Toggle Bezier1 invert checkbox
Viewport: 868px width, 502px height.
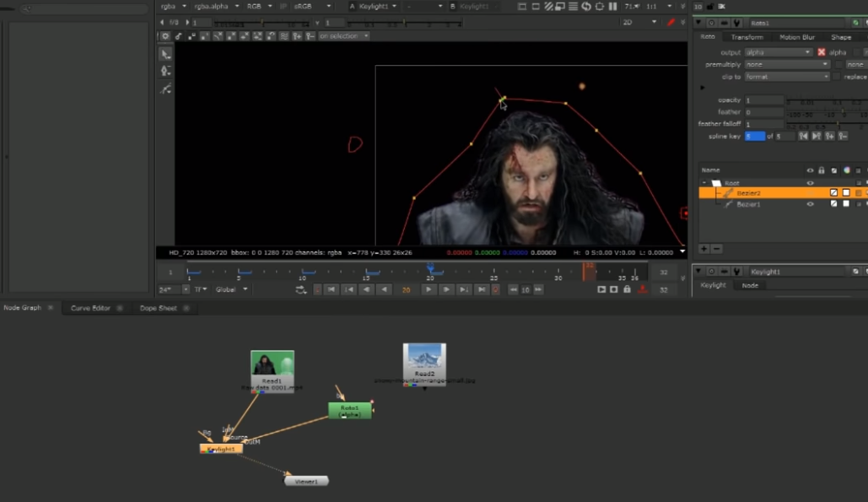click(833, 204)
